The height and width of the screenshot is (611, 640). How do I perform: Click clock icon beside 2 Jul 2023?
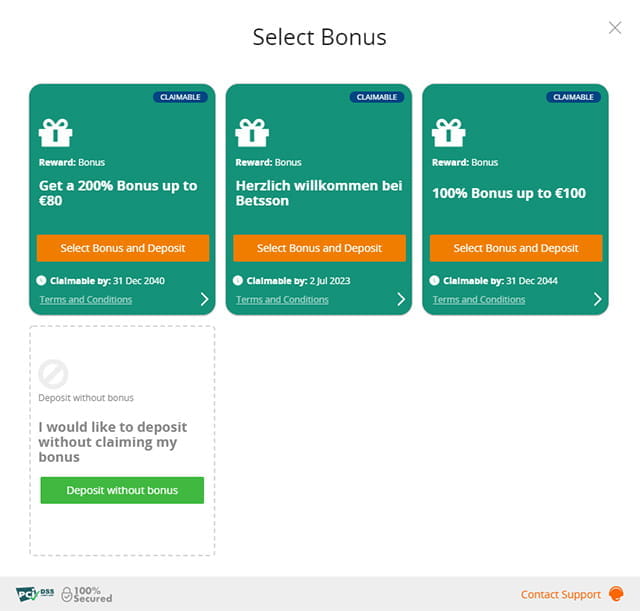tap(238, 280)
